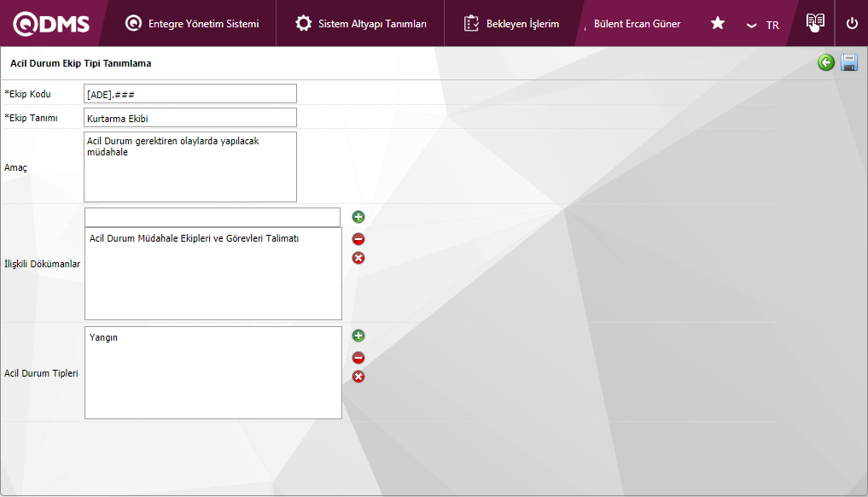Remove selected emergency type with minus icon
Screen dimensions: 868x497
click(358, 357)
